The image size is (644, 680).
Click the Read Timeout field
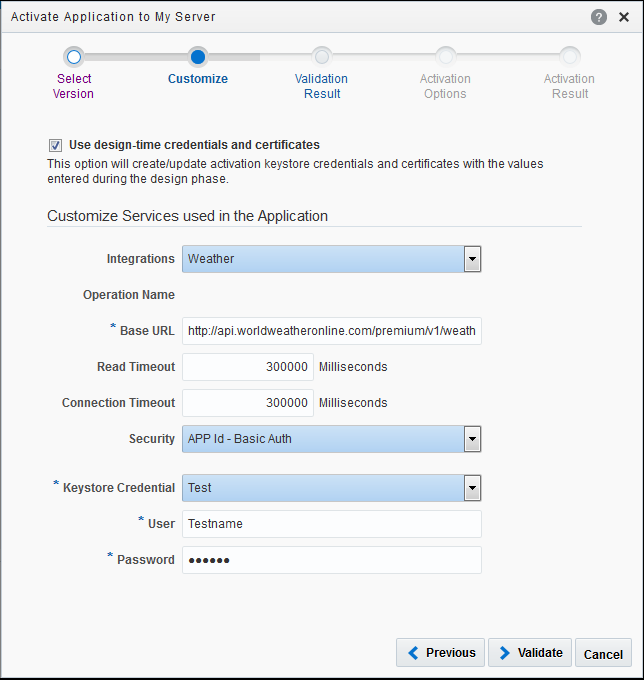[x=248, y=367]
